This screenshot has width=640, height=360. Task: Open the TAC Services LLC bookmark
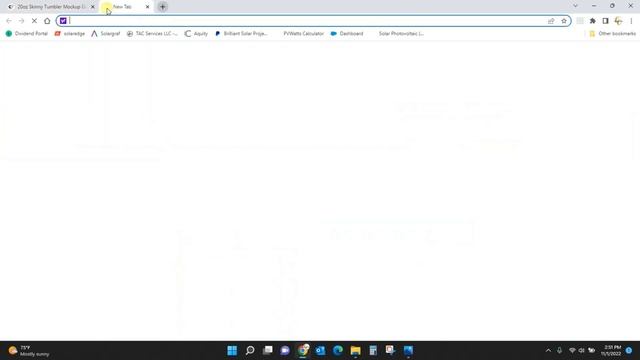(152, 33)
